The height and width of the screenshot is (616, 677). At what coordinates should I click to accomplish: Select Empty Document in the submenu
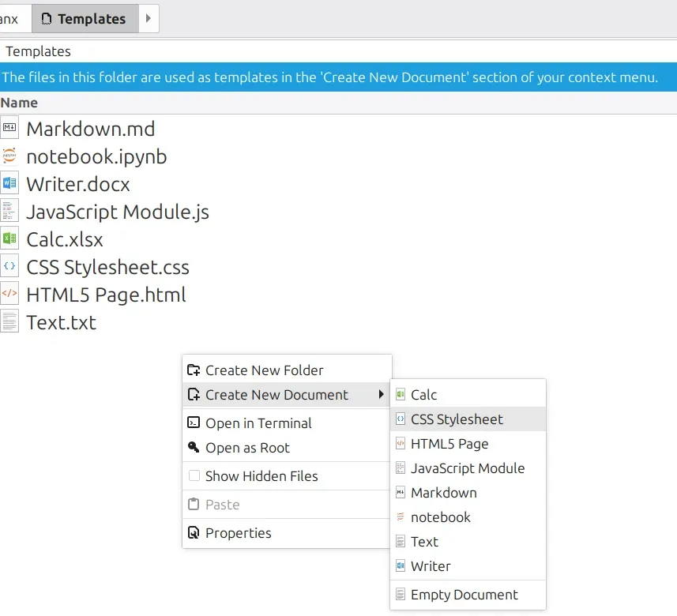coord(464,595)
